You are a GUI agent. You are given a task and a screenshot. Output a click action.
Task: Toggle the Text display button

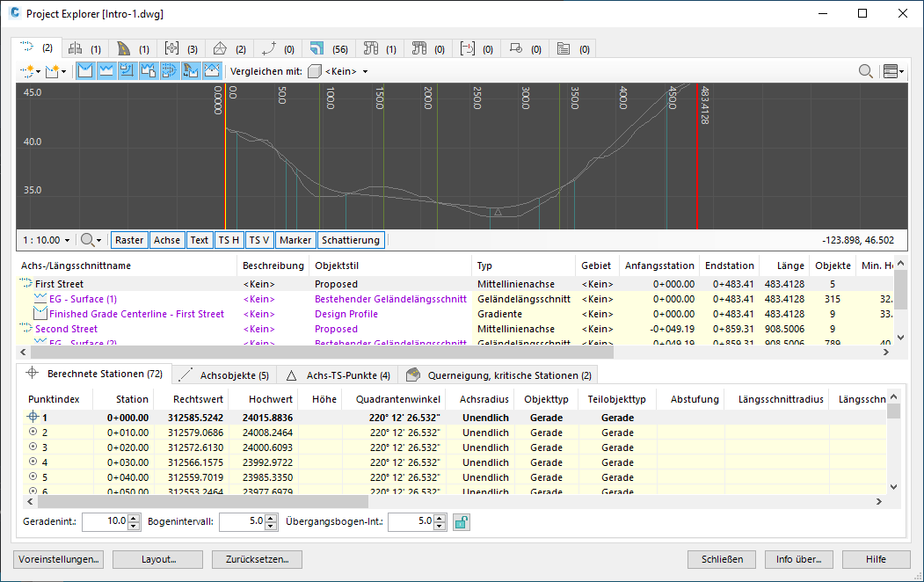[200, 240]
